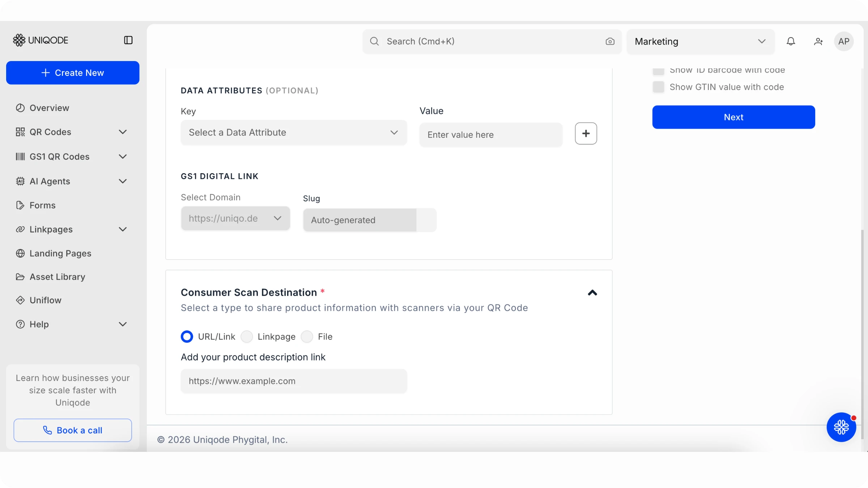Select the Linkpage radio option

coord(247,337)
